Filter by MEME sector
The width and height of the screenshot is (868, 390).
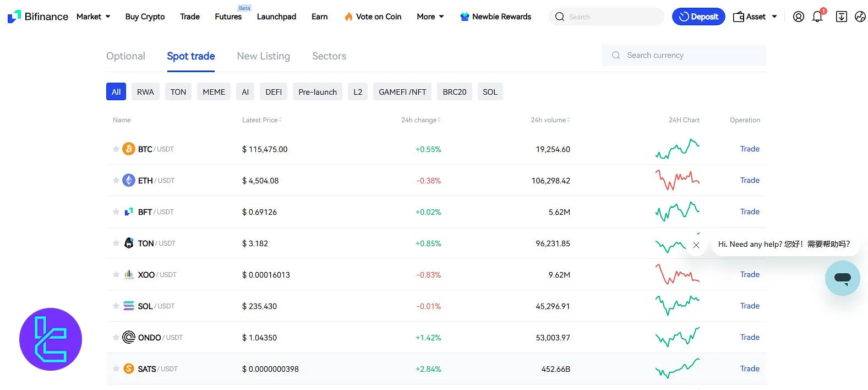[x=214, y=92]
